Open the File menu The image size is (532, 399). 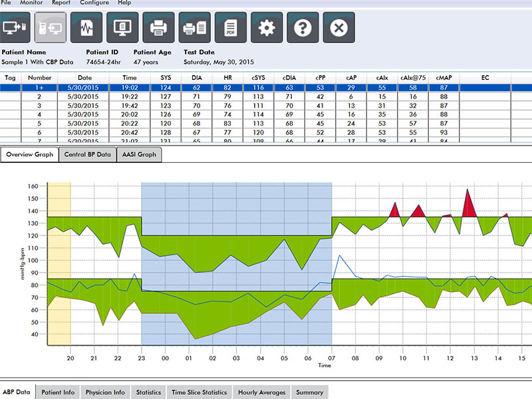6,3
